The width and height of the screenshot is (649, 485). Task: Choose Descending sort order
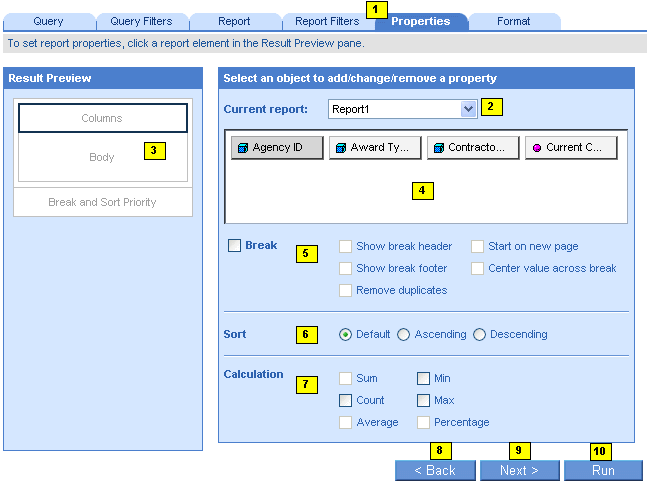480,335
